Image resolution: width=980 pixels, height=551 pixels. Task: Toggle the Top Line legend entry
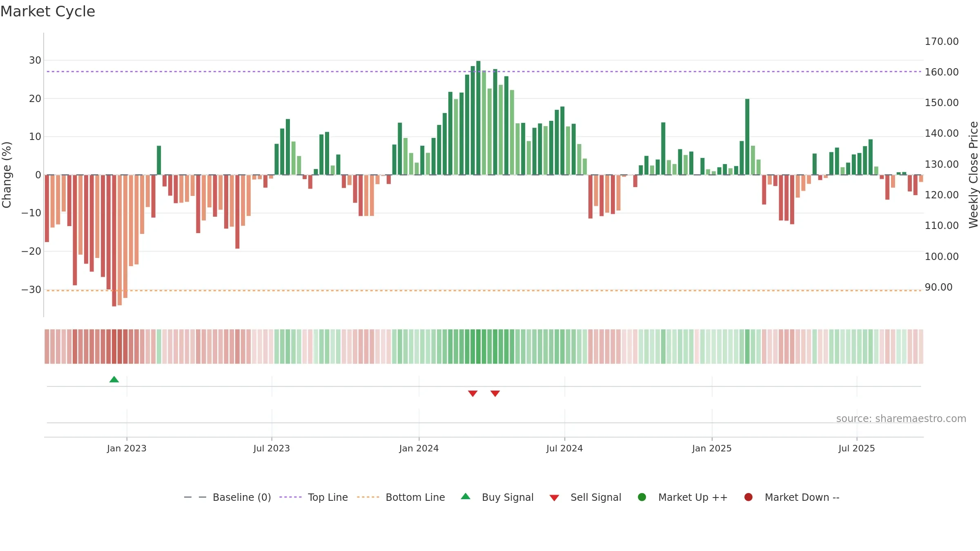tap(314, 497)
